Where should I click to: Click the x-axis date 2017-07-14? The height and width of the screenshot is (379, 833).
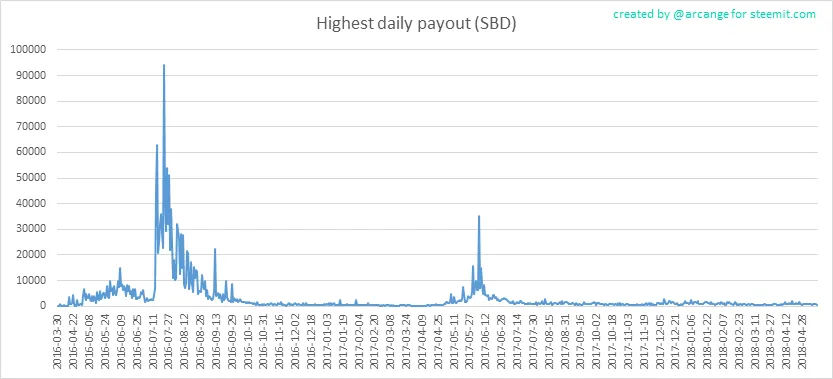tap(516, 341)
